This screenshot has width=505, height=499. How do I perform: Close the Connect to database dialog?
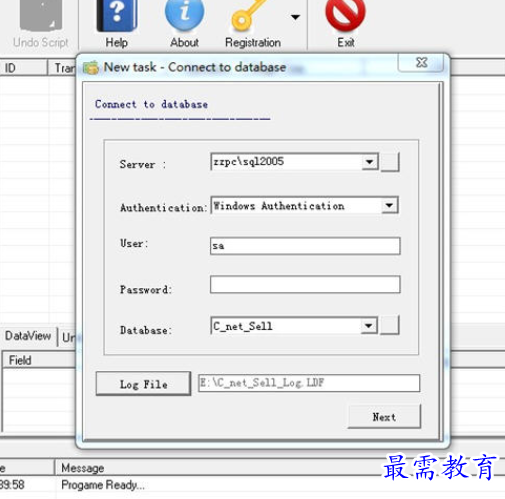pos(421,63)
